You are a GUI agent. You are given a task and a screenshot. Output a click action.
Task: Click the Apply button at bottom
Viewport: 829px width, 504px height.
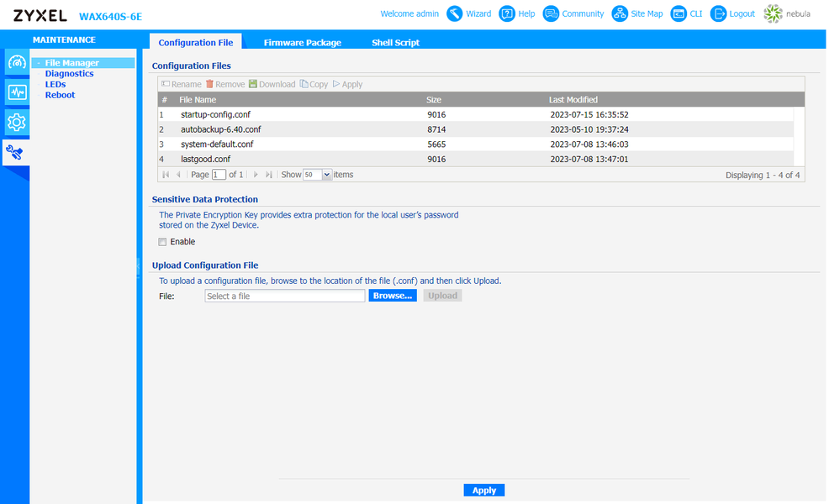[x=483, y=491]
